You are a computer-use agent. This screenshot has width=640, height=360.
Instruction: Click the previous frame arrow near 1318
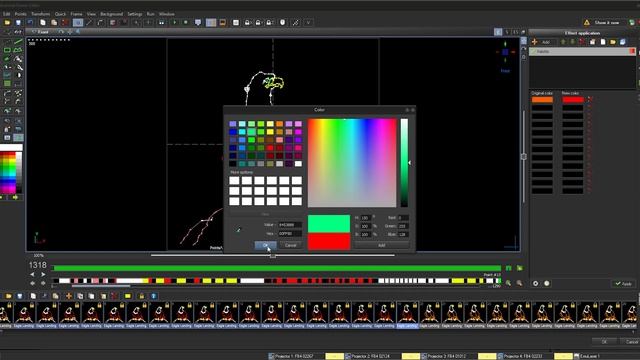(33, 275)
